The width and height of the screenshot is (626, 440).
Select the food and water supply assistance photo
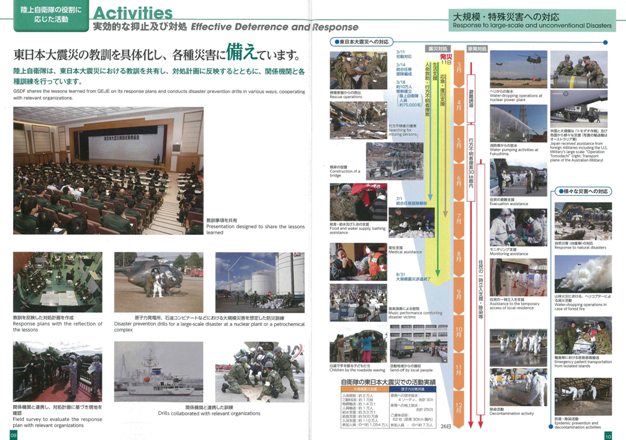[358, 202]
